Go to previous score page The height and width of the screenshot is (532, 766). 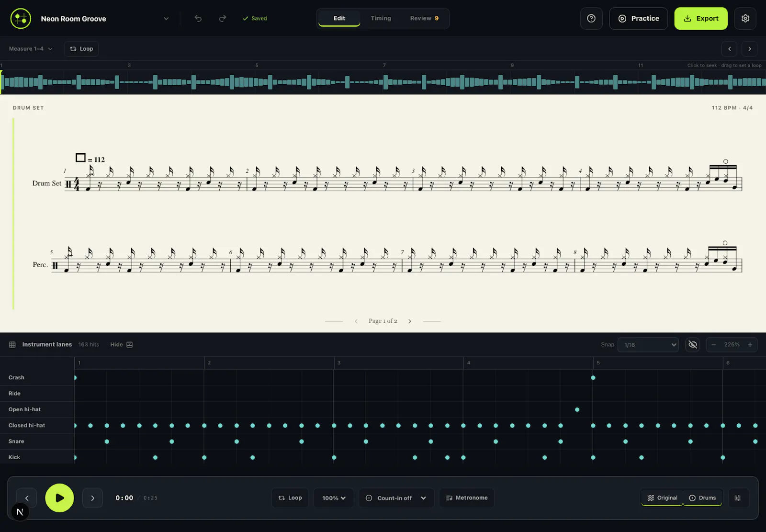point(356,321)
